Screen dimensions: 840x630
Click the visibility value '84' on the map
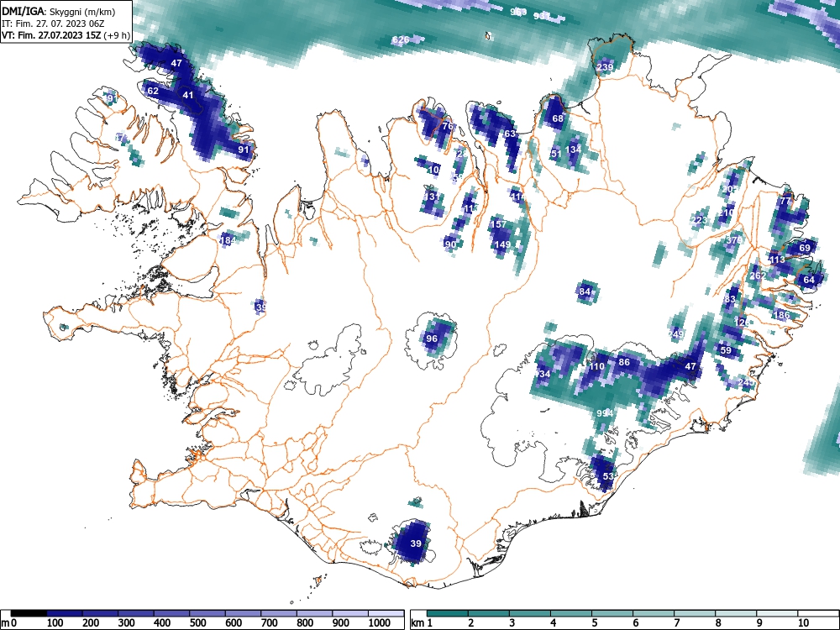585,291
